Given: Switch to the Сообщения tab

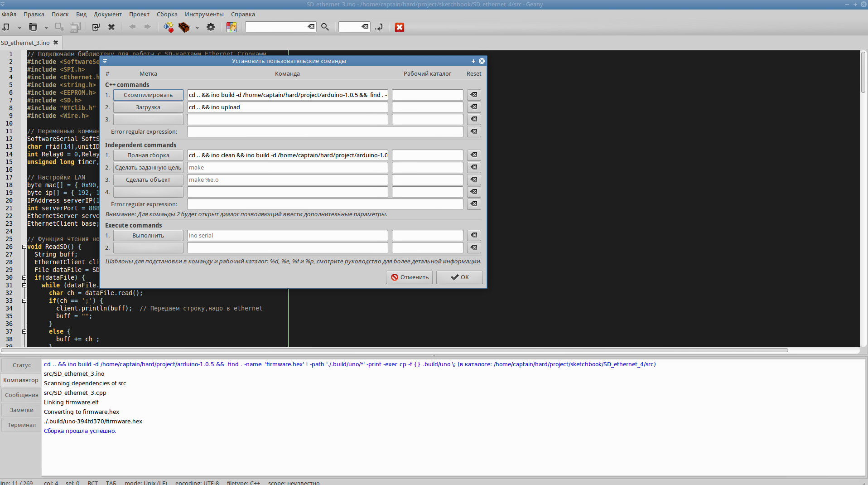Looking at the screenshot, I should coord(21,395).
